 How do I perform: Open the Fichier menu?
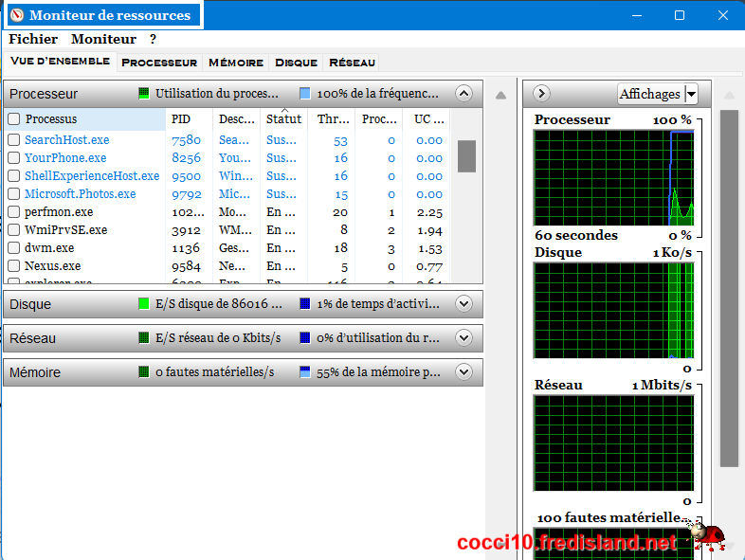coord(33,40)
